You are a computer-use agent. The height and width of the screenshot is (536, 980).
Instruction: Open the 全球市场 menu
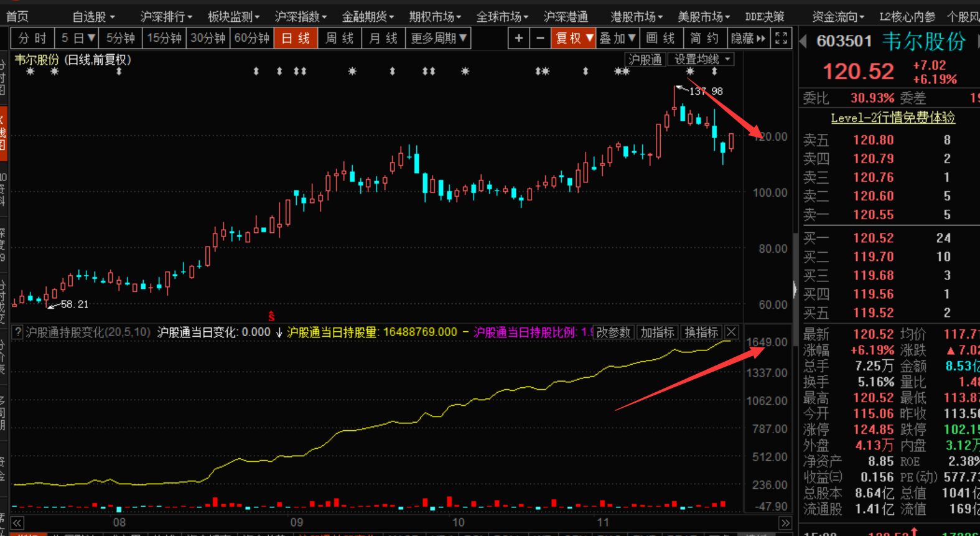click(502, 17)
